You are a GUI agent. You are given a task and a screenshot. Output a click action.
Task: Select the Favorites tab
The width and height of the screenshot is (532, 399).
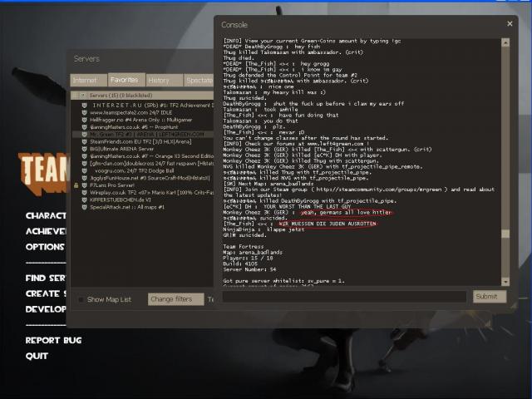[124, 81]
